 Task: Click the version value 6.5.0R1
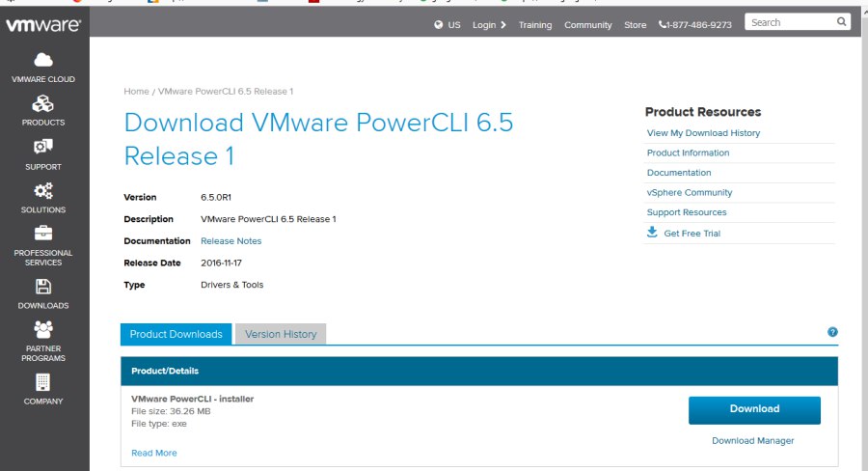point(216,197)
